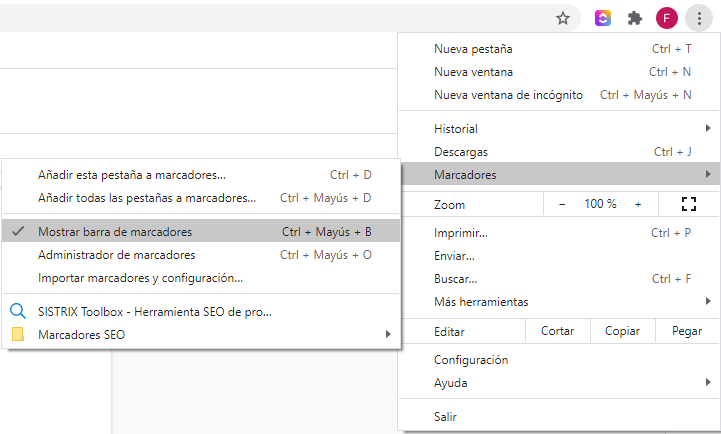Click the Pegar button
Screen dimensions: 721x434
click(x=687, y=331)
